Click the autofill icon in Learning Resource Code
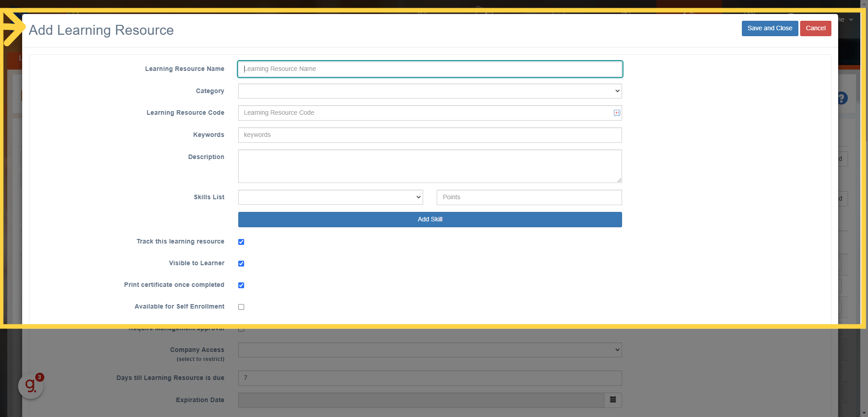 [617, 113]
